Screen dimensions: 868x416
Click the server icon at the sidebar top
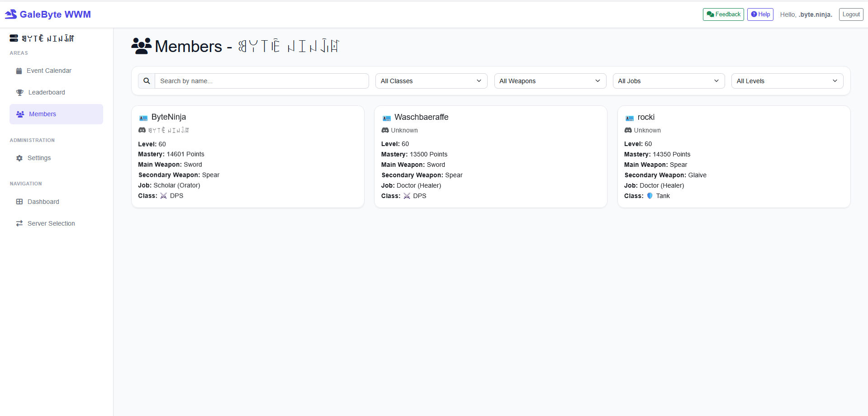coord(14,38)
